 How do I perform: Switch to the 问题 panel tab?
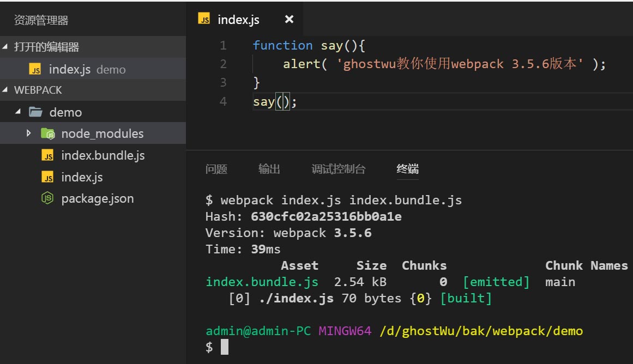[x=216, y=169]
